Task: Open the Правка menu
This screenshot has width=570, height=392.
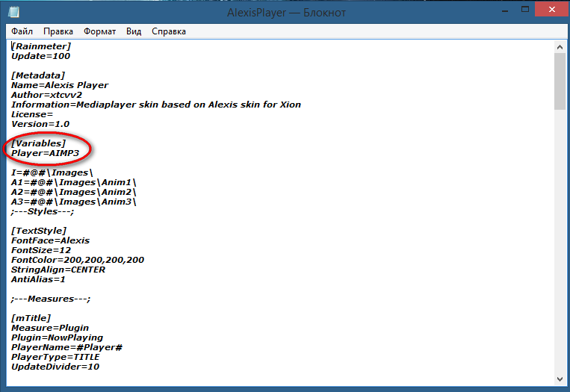Action: [58, 31]
